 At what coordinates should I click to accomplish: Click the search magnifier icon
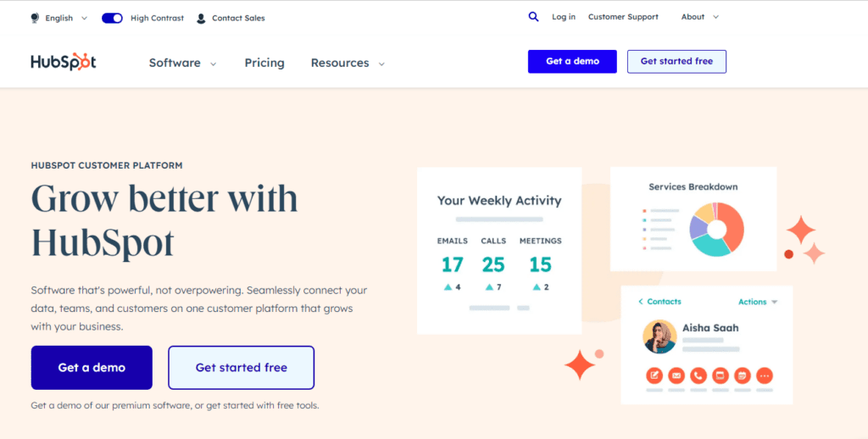533,17
